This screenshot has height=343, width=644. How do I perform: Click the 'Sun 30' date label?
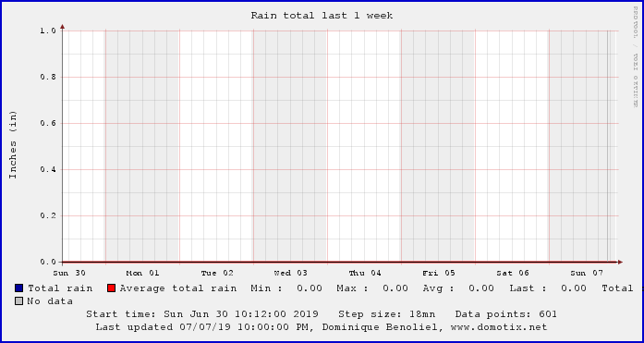coord(69,273)
